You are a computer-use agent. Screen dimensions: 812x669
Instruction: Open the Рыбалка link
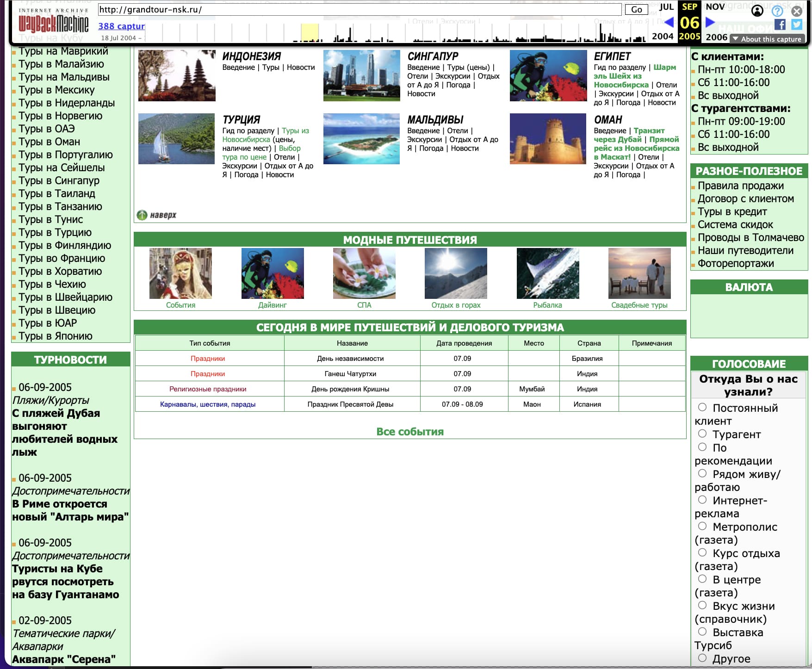(x=547, y=305)
